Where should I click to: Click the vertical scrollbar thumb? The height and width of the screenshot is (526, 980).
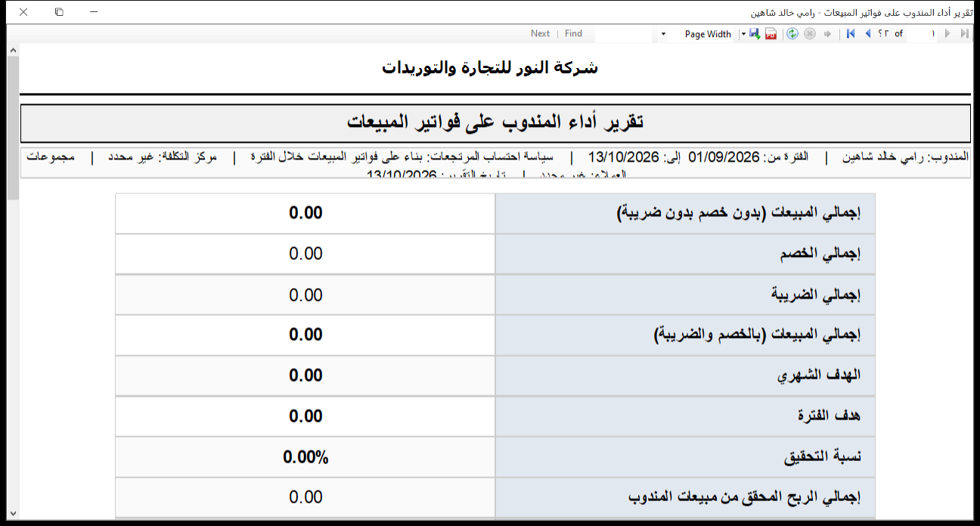[x=13, y=127]
